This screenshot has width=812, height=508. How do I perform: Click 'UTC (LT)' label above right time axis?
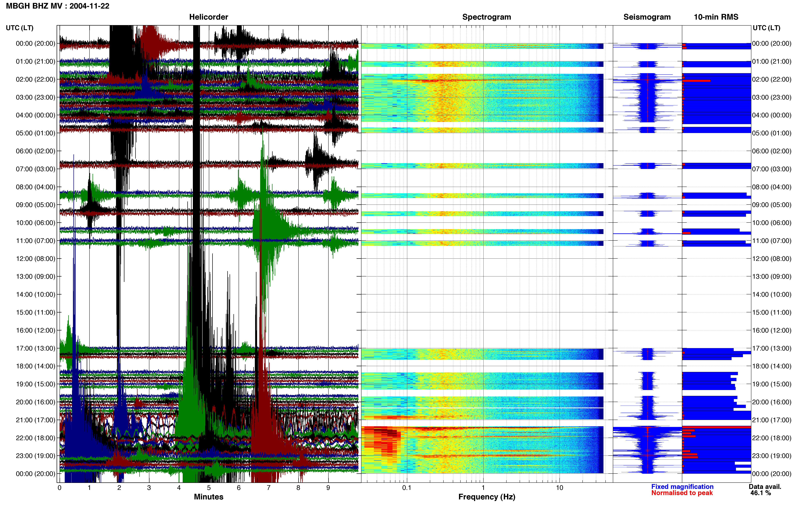tap(766, 28)
